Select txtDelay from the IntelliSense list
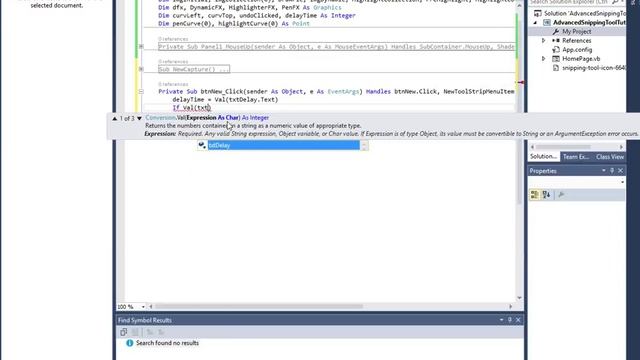The width and height of the screenshot is (640, 360). (284, 145)
